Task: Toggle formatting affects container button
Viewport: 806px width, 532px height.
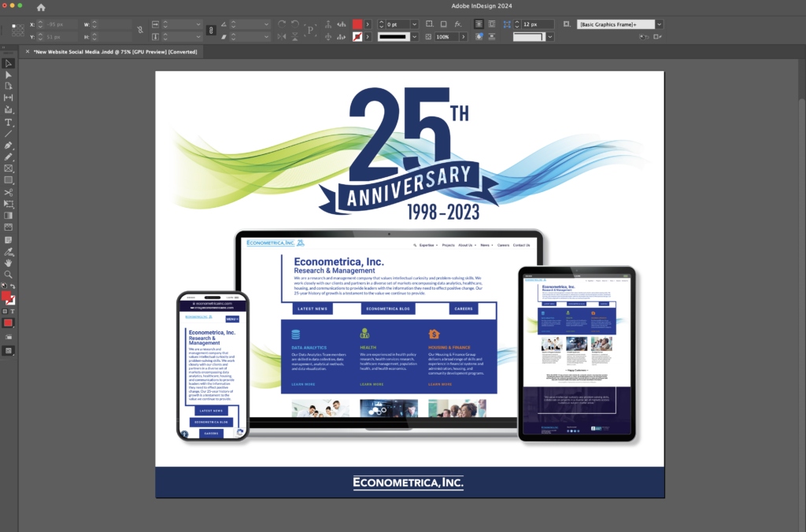Action: (x=6, y=312)
